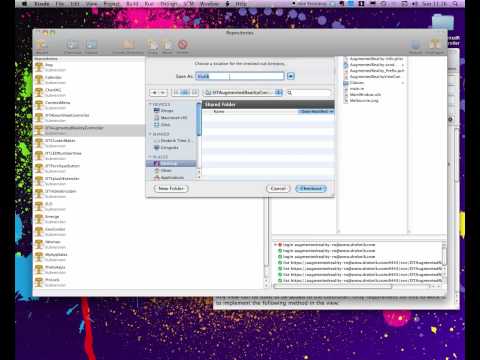Select the DTAugmentedRealityController repository

point(89,130)
